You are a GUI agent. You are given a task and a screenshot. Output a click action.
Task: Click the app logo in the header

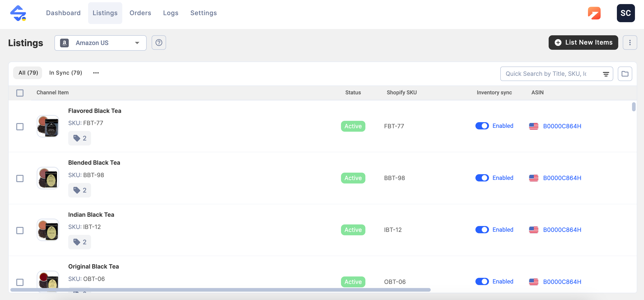18,13
